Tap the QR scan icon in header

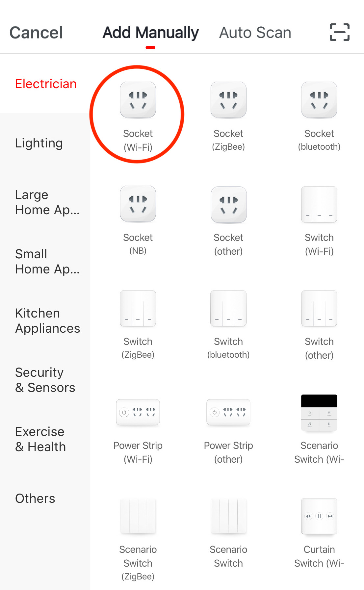coord(340,32)
